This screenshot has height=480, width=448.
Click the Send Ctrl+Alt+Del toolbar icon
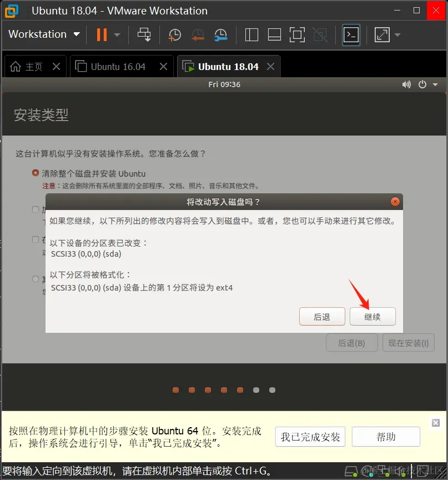click(x=144, y=34)
